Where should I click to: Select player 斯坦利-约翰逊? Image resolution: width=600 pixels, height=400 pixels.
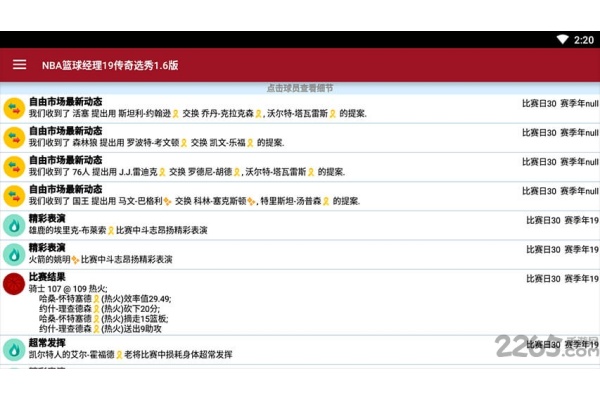(x=145, y=113)
